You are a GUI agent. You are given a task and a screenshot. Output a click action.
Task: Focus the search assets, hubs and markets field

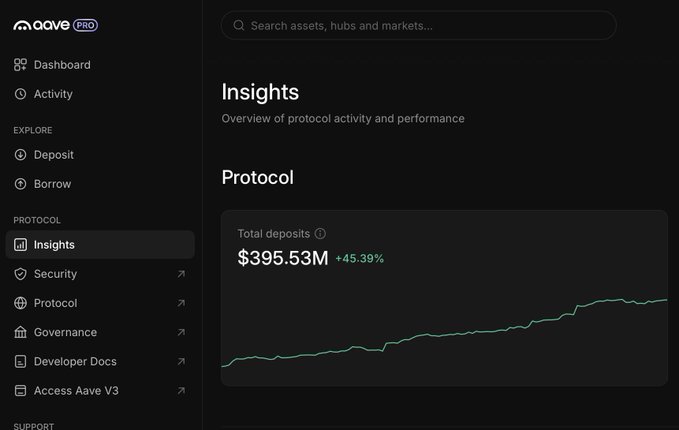[419, 26]
